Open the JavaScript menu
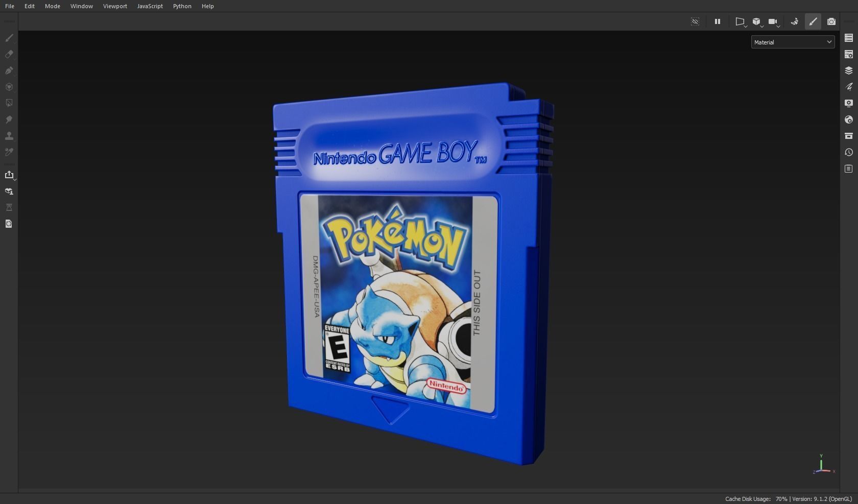 click(150, 6)
